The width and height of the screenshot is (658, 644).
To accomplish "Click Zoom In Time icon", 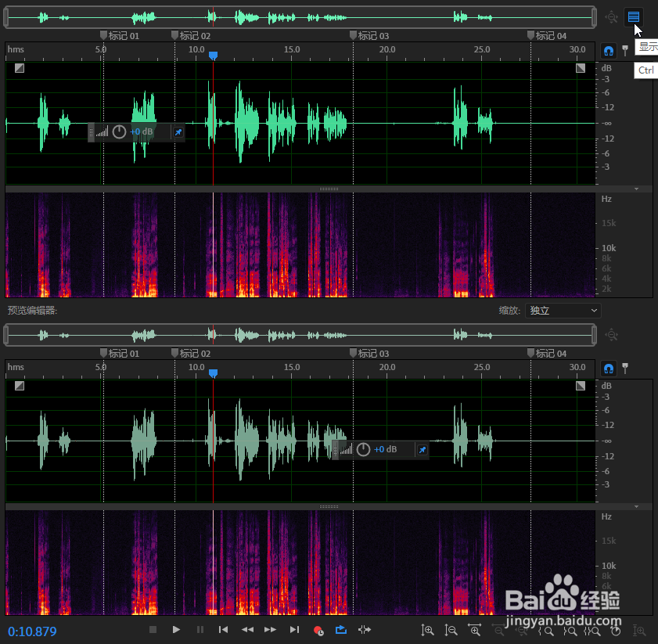I will (x=474, y=630).
